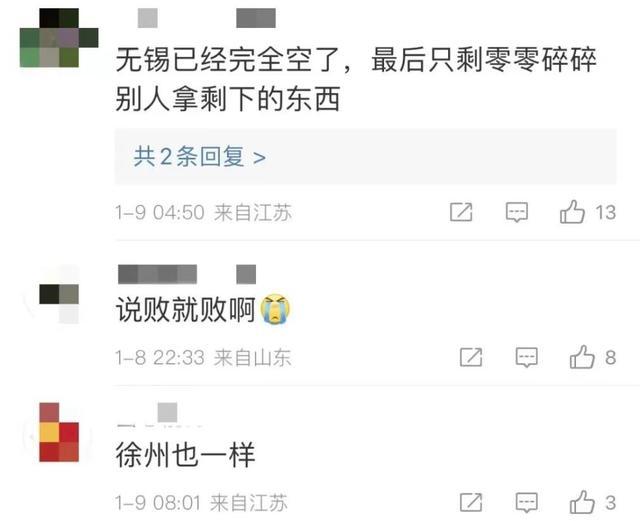Open the second commenter's avatar
640x521 pixels.
57,296
